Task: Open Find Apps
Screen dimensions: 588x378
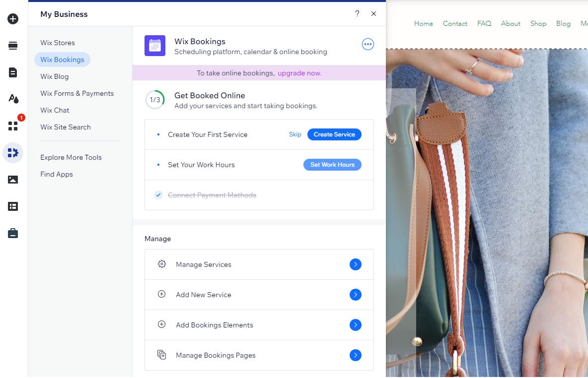Action: [57, 174]
